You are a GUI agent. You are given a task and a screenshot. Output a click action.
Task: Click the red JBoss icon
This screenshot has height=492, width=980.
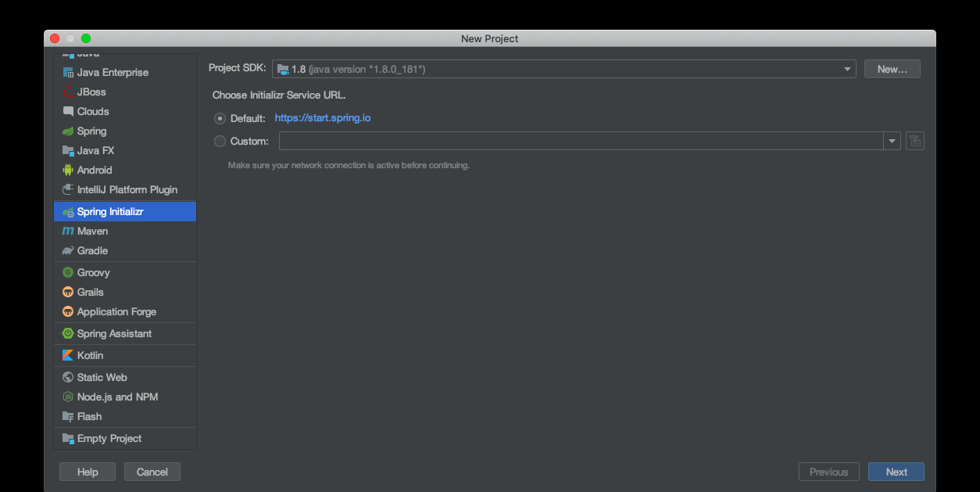[68, 92]
